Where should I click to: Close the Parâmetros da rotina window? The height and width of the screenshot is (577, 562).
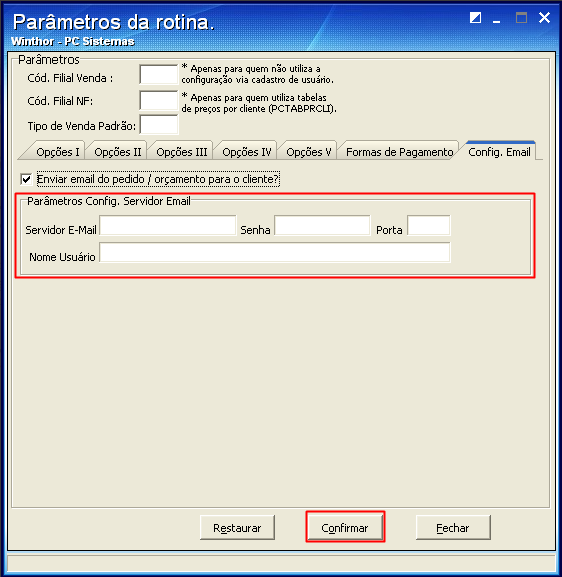(x=544, y=17)
